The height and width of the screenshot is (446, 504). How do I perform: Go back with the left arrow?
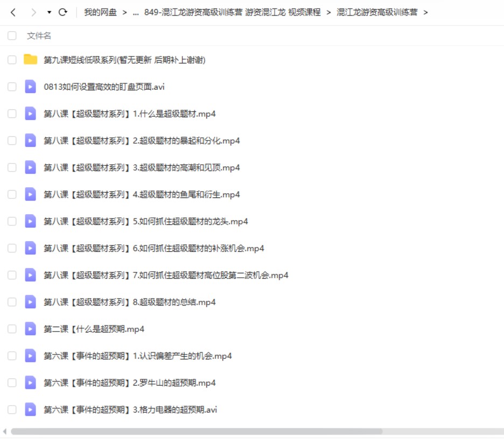coord(13,12)
